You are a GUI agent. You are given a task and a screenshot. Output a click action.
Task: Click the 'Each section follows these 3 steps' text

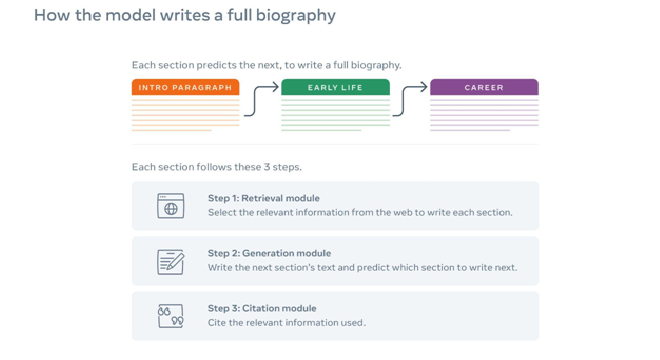pos(217,167)
